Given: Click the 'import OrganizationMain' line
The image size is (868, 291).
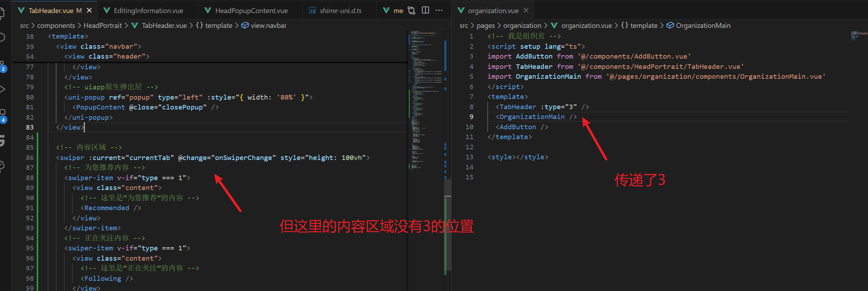Looking at the screenshot, I should 657,77.
